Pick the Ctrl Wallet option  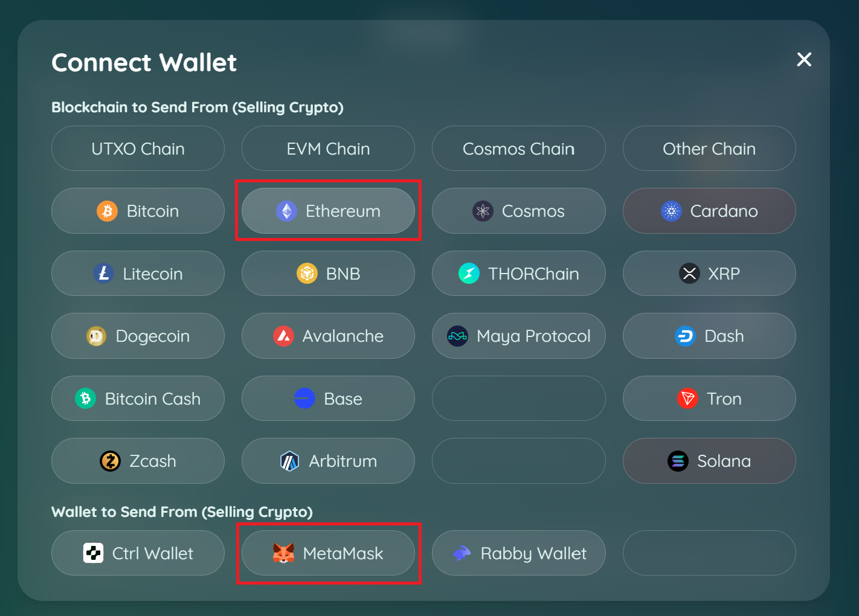[x=138, y=553]
